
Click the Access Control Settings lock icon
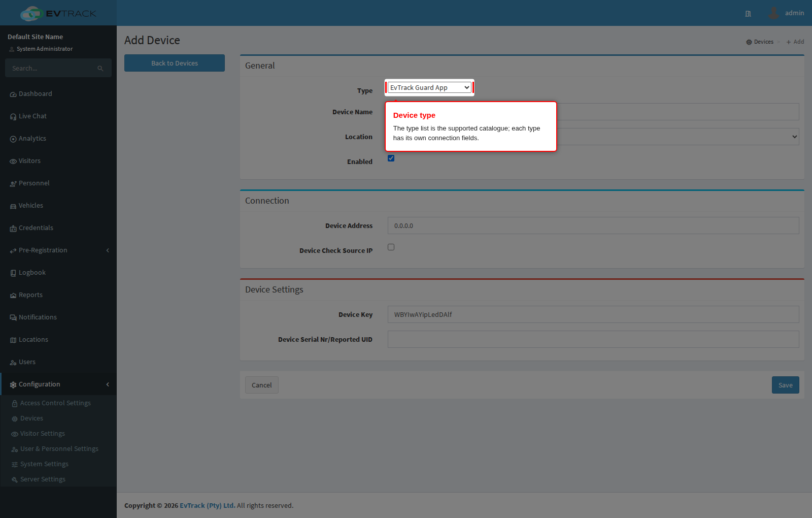pyautogui.click(x=15, y=404)
